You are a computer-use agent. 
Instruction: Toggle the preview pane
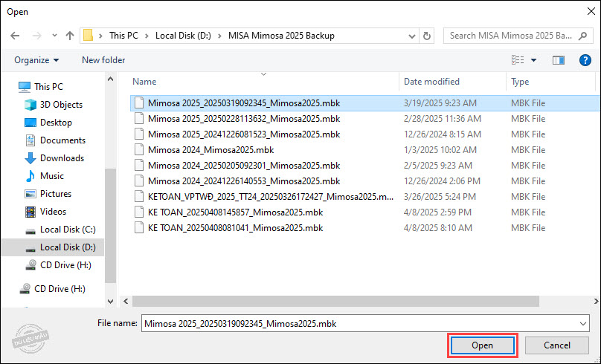coord(558,60)
